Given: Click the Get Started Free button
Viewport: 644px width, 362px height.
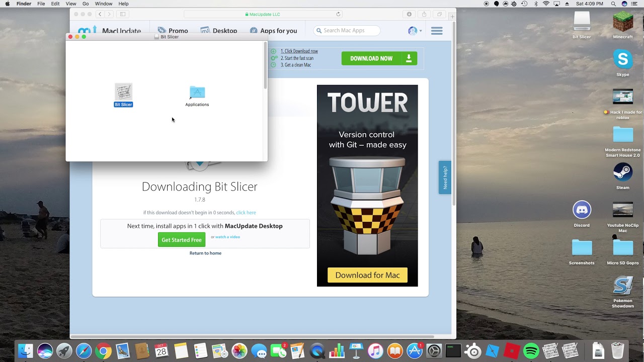Looking at the screenshot, I should (182, 240).
